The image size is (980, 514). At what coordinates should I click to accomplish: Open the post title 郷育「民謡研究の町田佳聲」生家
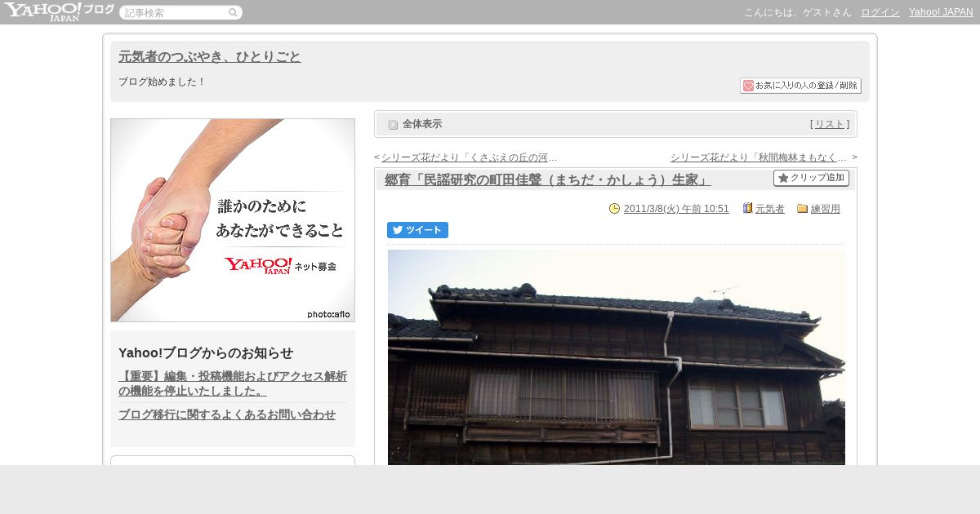[x=548, y=179]
